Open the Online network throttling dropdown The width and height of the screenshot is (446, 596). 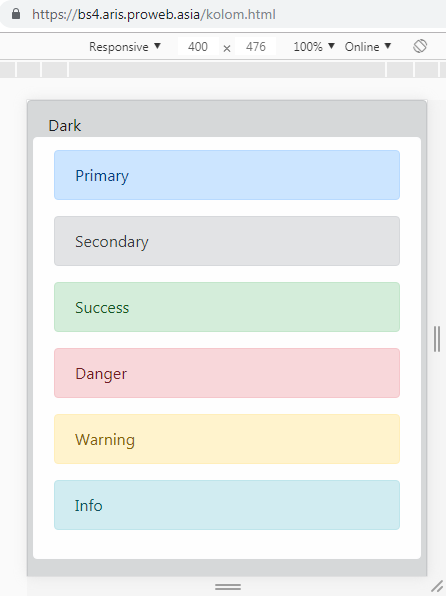click(368, 47)
